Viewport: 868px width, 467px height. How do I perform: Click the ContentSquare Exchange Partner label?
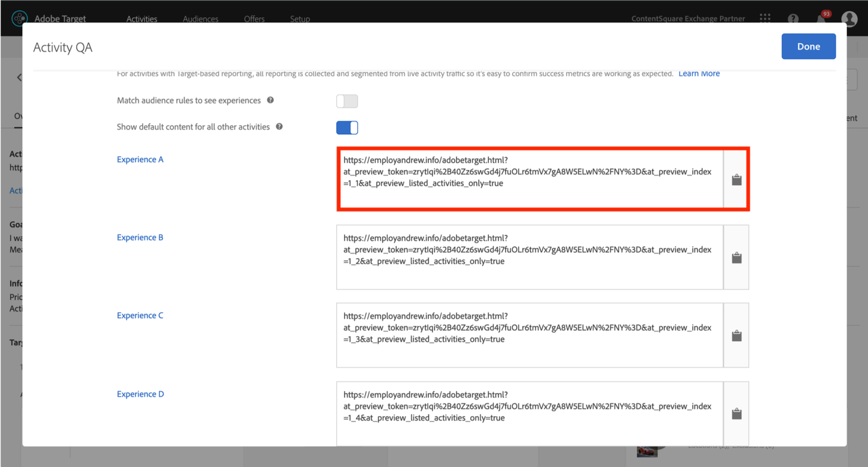pyautogui.click(x=688, y=18)
